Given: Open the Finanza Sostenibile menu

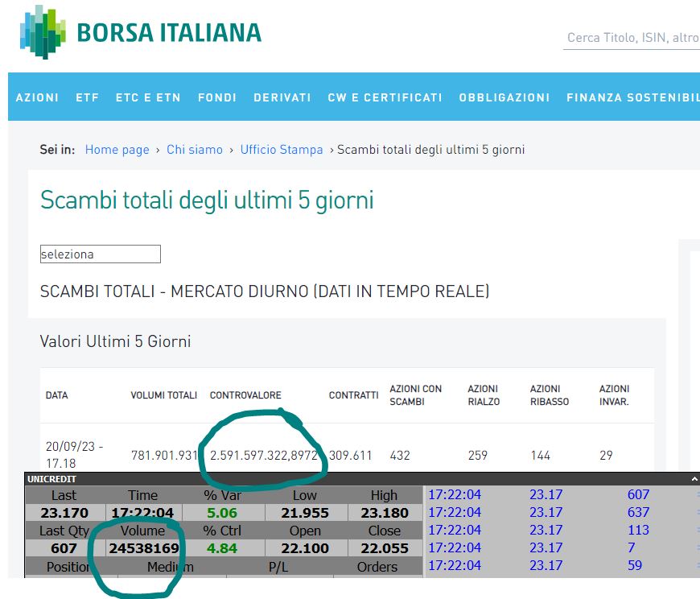Looking at the screenshot, I should click(x=632, y=97).
